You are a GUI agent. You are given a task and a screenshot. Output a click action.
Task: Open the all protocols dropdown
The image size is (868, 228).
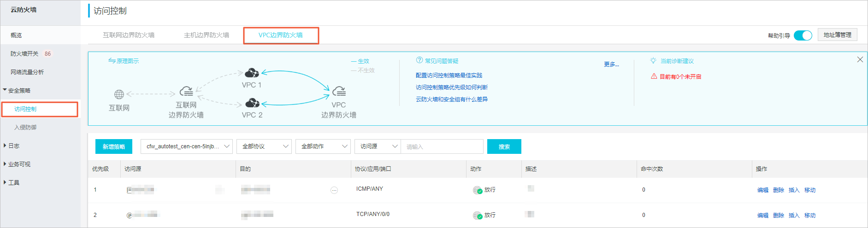point(264,146)
